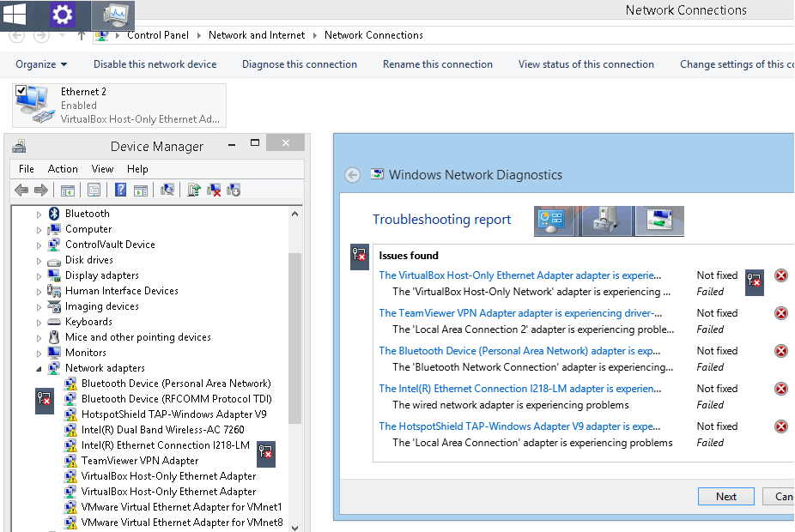Click the Windows Network Diagnostics title icon
This screenshot has width=795, height=532.
[x=377, y=174]
